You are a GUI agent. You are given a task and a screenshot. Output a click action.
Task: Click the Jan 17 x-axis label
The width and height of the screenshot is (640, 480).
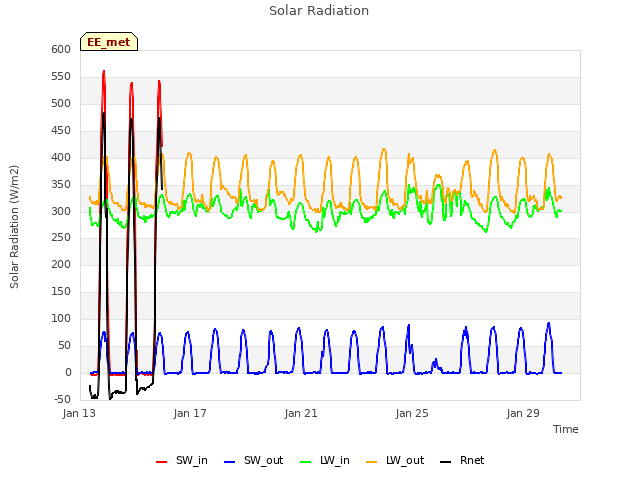tap(190, 413)
